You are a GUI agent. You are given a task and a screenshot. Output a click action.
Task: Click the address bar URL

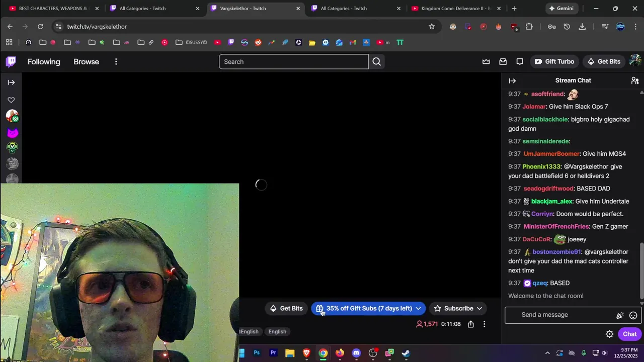click(x=97, y=27)
